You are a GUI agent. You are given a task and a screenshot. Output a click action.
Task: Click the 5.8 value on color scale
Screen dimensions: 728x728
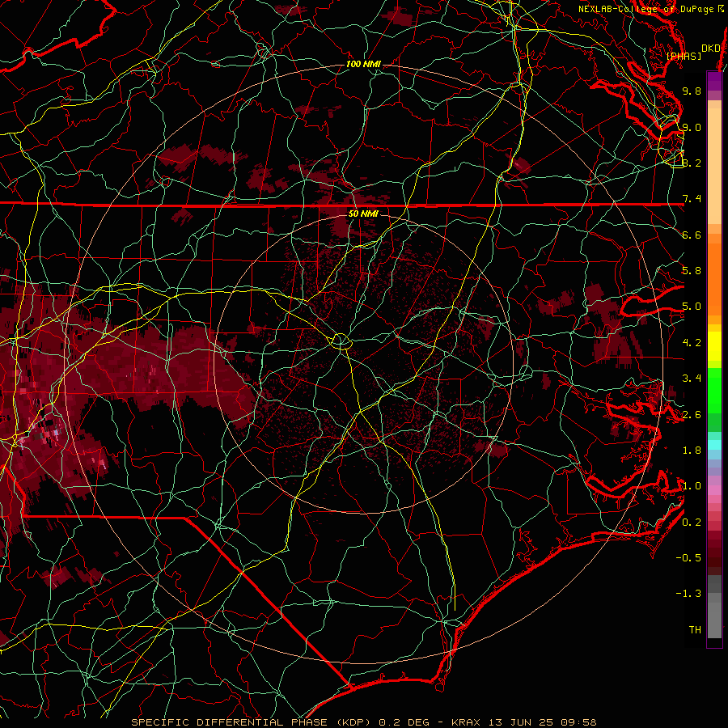[692, 271]
